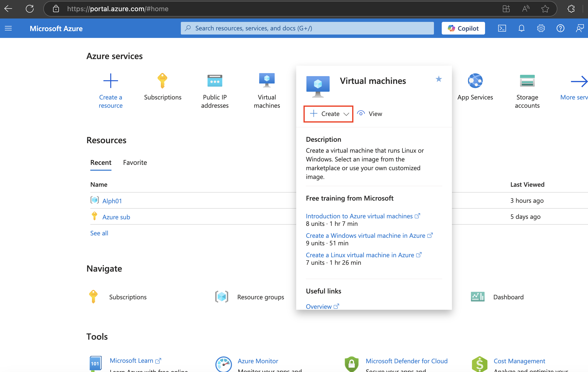Open the Alph01 resource

[x=112, y=201]
